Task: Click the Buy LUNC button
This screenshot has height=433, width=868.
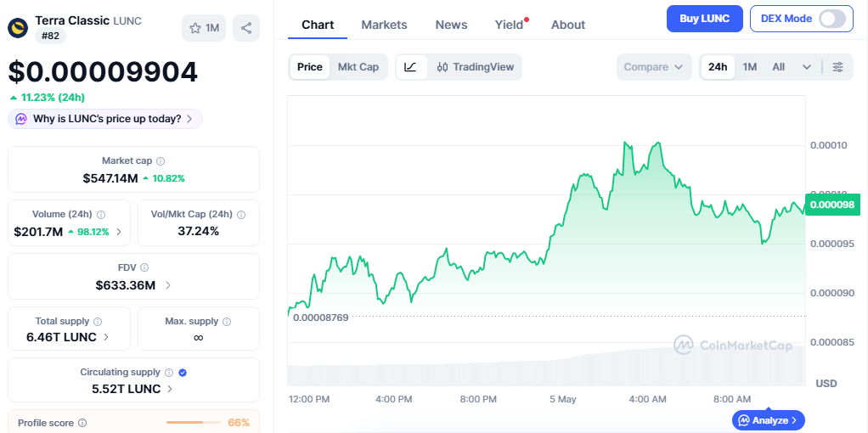Action: (705, 19)
